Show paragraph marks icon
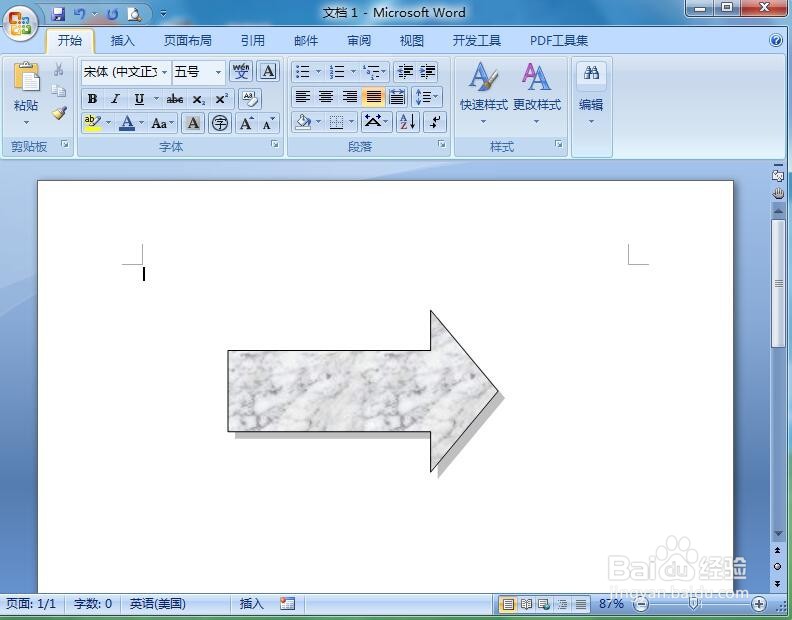Viewport: 792px width, 620px height. coord(435,122)
